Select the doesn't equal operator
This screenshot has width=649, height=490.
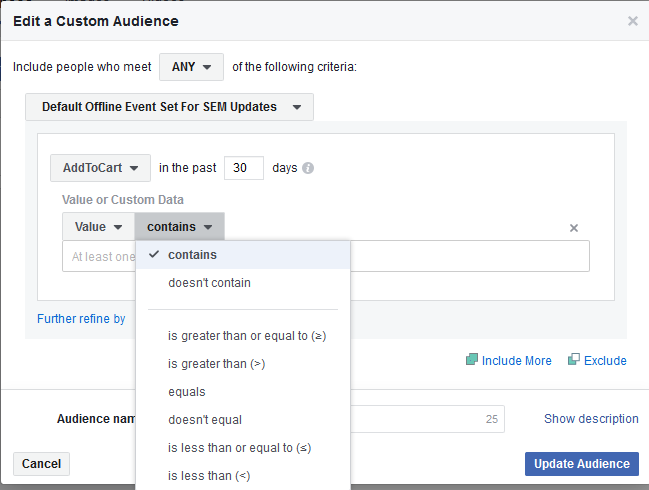tap(205, 420)
